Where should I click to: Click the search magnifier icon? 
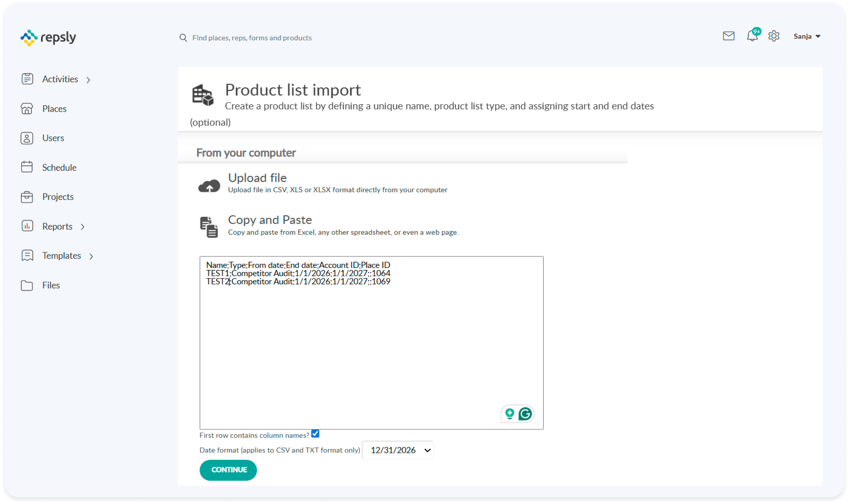point(183,38)
